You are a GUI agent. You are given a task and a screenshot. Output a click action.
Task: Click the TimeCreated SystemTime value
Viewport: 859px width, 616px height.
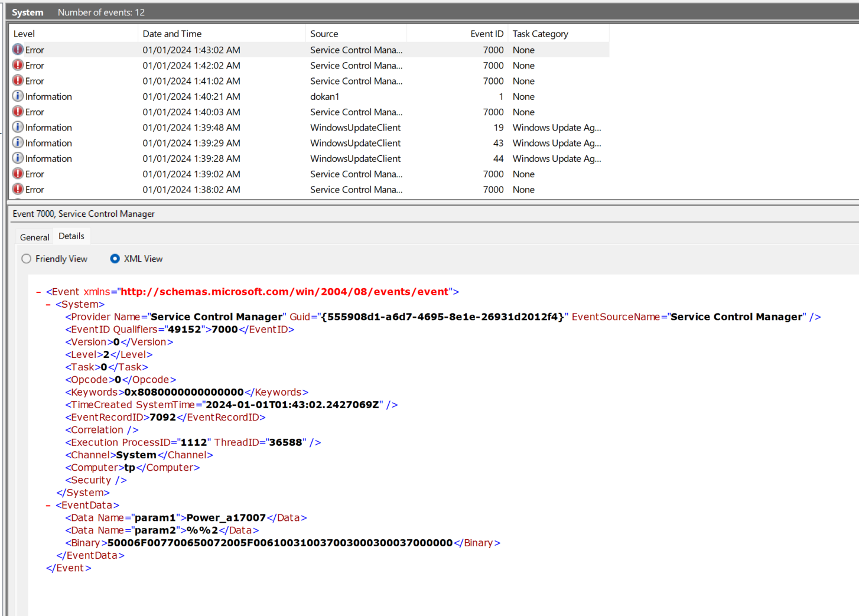[x=291, y=405]
